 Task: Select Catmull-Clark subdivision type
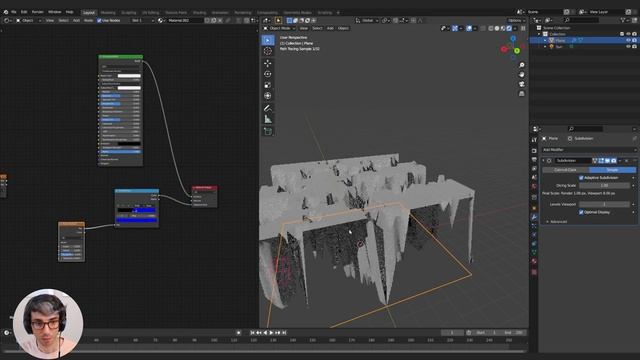coord(565,170)
